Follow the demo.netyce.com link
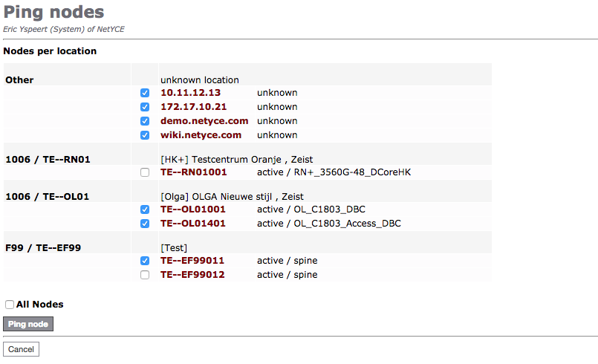 [204, 121]
